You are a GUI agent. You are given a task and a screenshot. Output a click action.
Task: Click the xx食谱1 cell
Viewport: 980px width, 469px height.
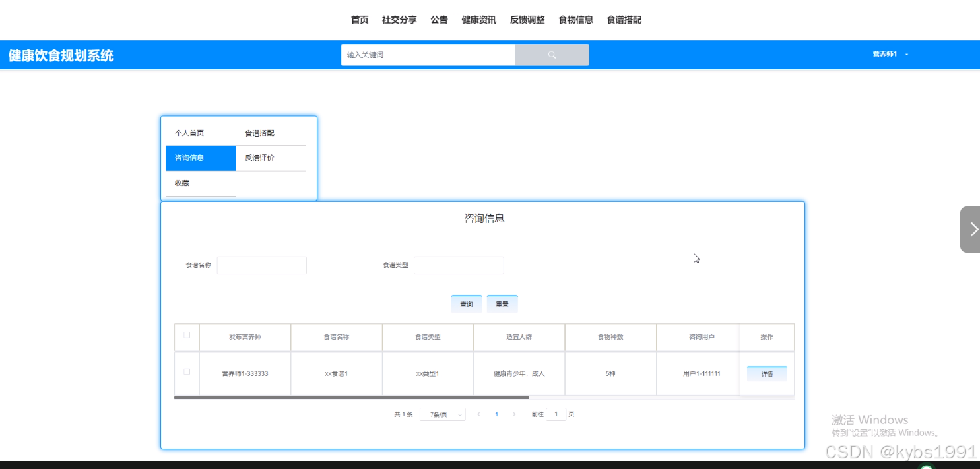(337, 373)
